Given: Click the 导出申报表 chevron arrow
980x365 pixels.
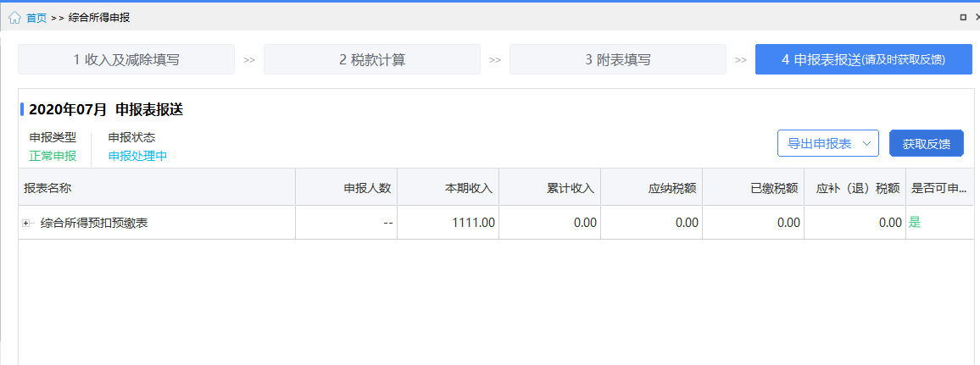Looking at the screenshot, I should (866, 143).
